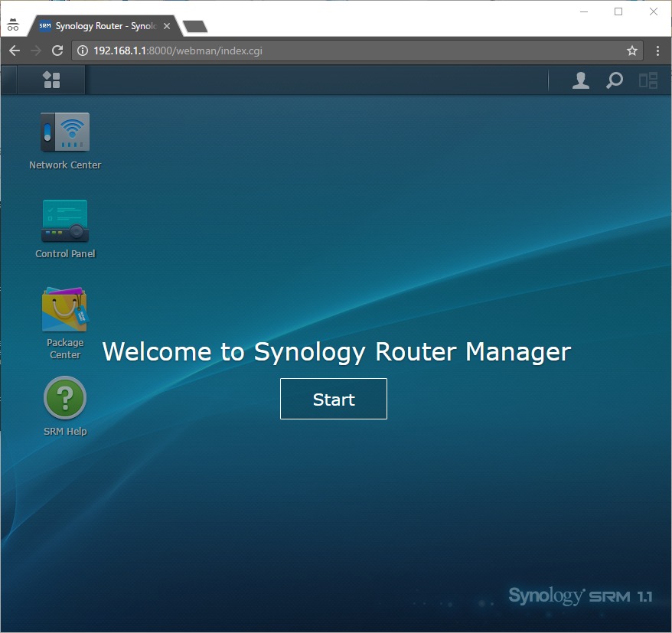Open the Control Panel desktop icon
672x633 pixels.
[x=65, y=220]
